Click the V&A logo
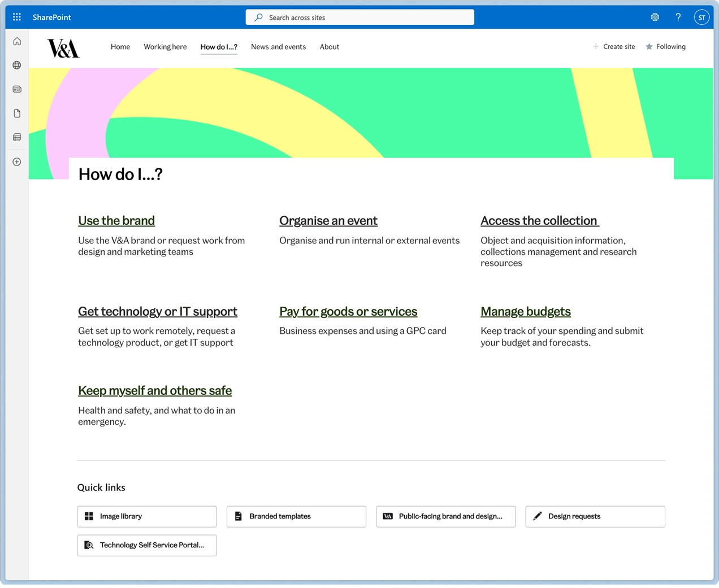The width and height of the screenshot is (719, 588). (63, 48)
